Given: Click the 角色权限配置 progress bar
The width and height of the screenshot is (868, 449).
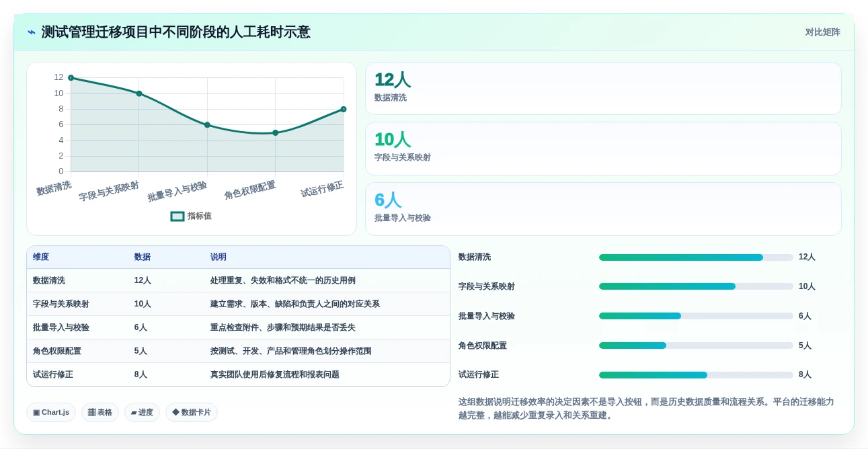Looking at the screenshot, I should point(696,345).
